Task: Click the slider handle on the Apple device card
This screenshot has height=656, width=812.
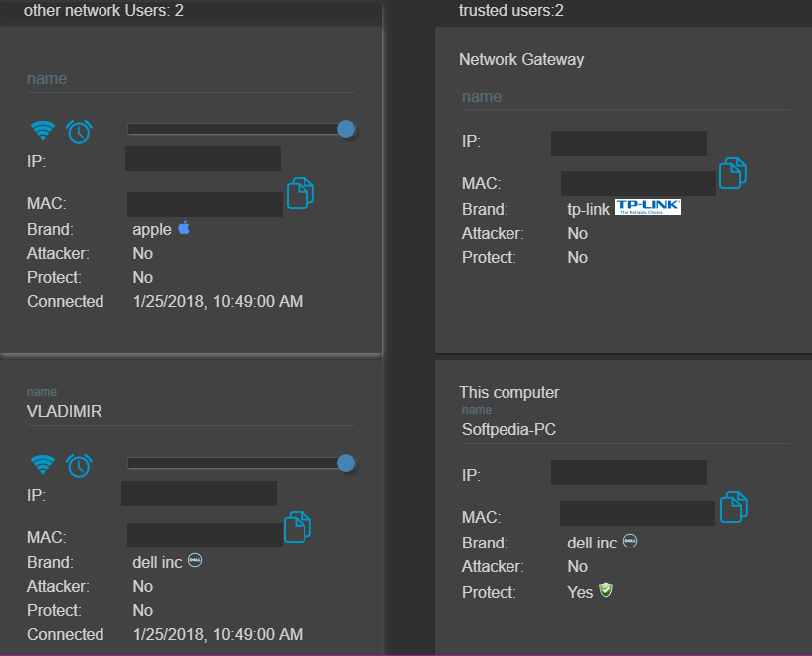Action: (345, 128)
